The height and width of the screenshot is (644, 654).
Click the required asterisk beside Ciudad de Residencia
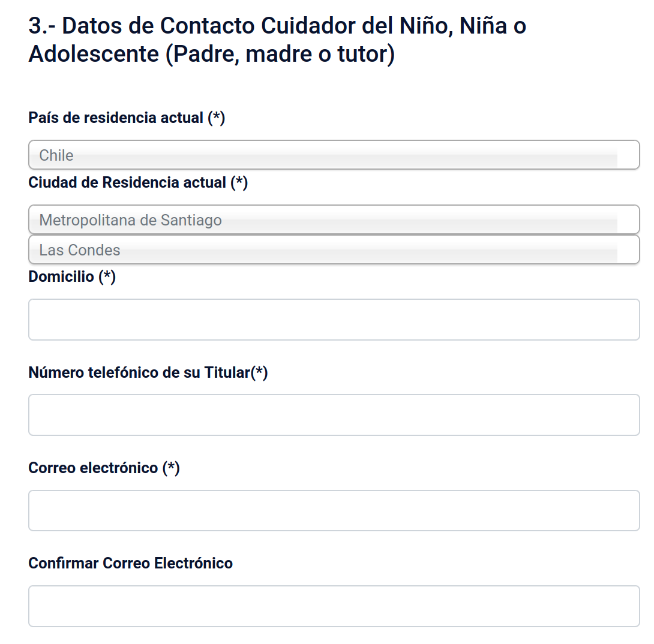click(x=239, y=182)
